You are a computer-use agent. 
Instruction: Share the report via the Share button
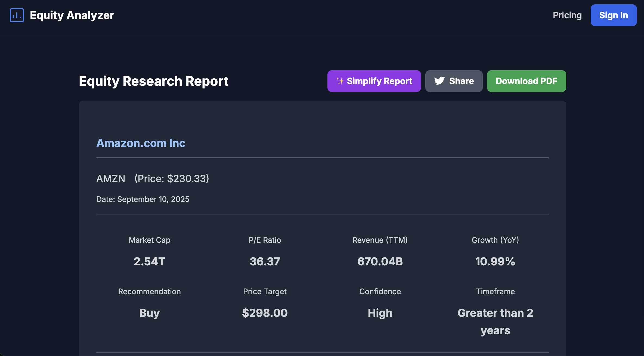pyautogui.click(x=454, y=81)
